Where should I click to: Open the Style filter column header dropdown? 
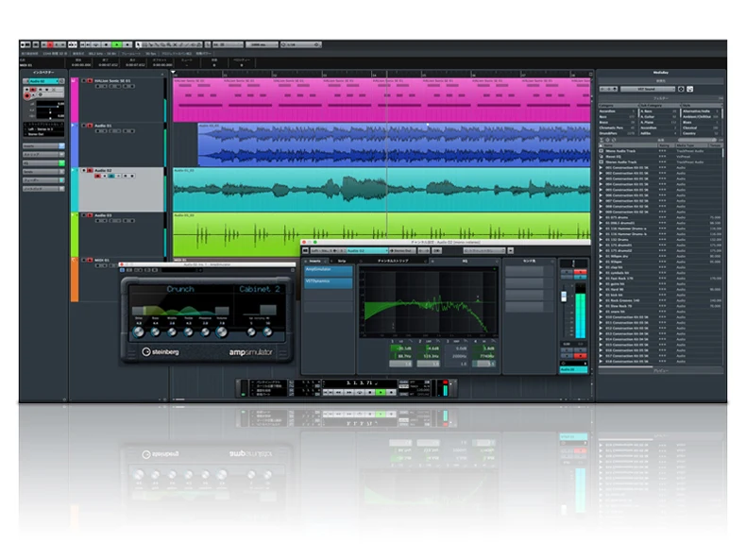pos(702,106)
